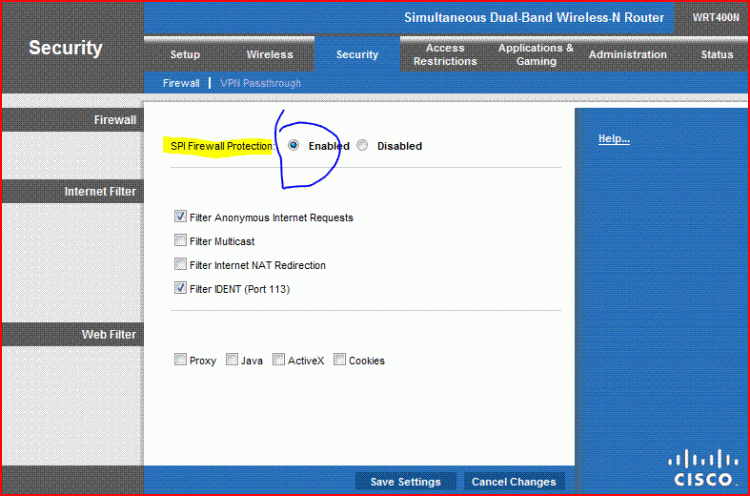
Task: Check the Filter Multicast box
Action: click(x=180, y=240)
